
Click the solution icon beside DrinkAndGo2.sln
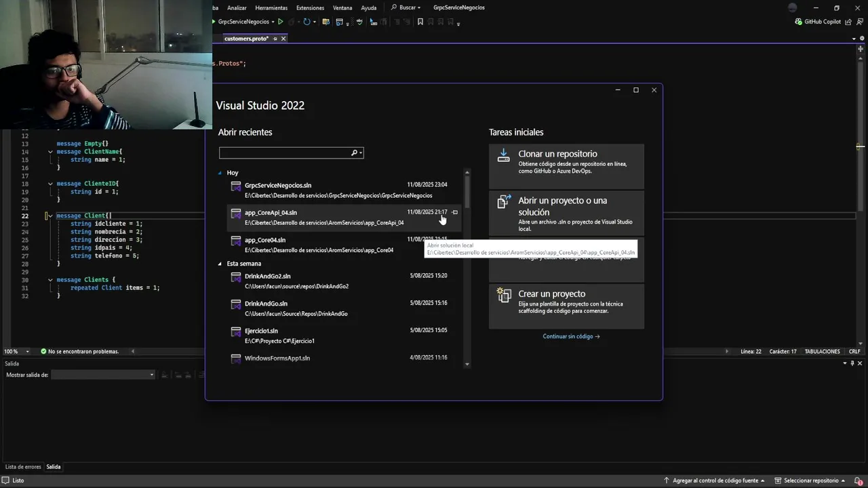click(x=236, y=277)
